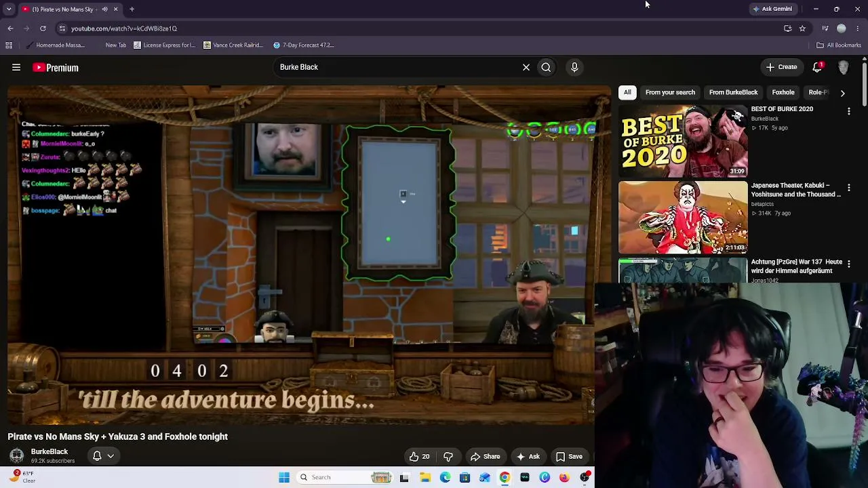This screenshot has width=868, height=488.
Task: Open OBS Studio from taskbar
Action: click(585, 477)
